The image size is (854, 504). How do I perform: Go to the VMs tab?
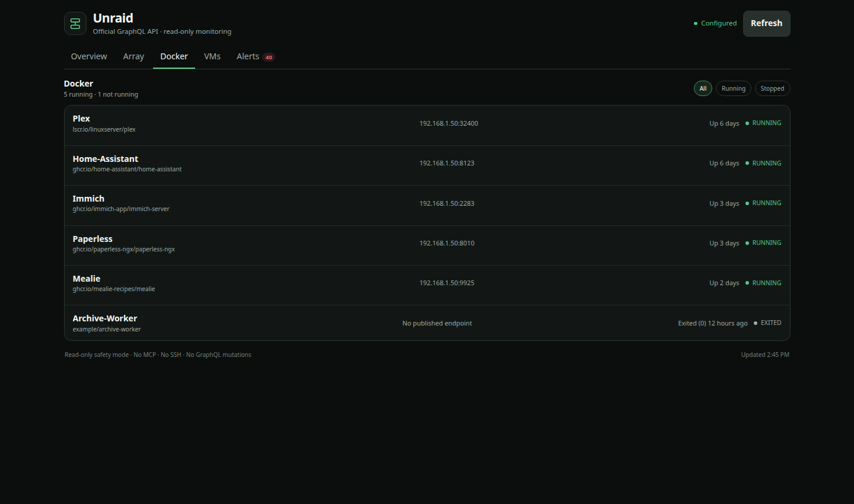tap(212, 56)
